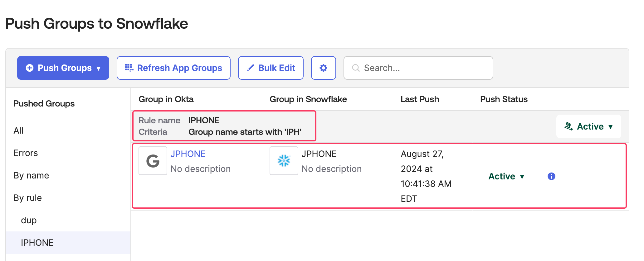Click the settings gear icon button
This screenshot has height=261, width=644.
[x=323, y=68]
